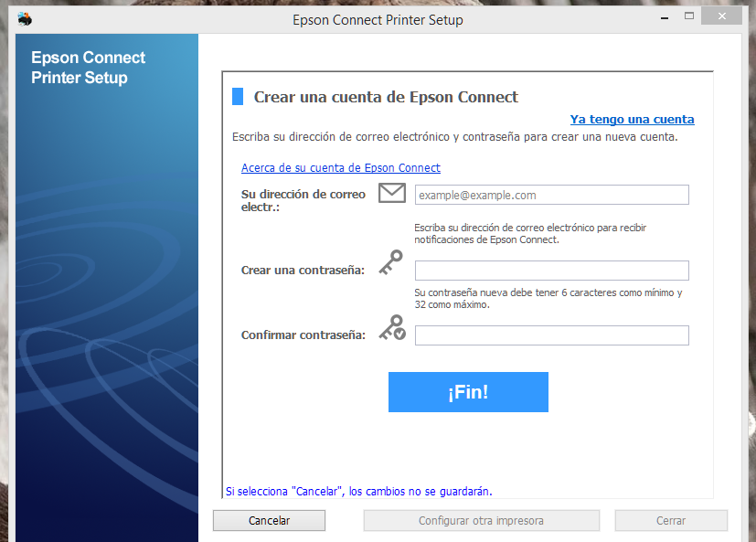756x542 pixels.
Task: Open 'Acerca de su cuenta de Epson Connect' link
Action: click(x=341, y=168)
